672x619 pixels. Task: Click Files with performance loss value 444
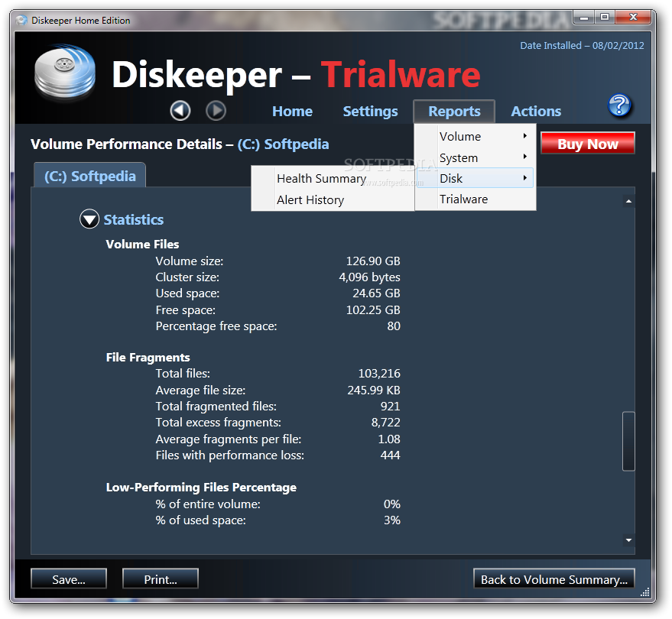pyautogui.click(x=390, y=455)
